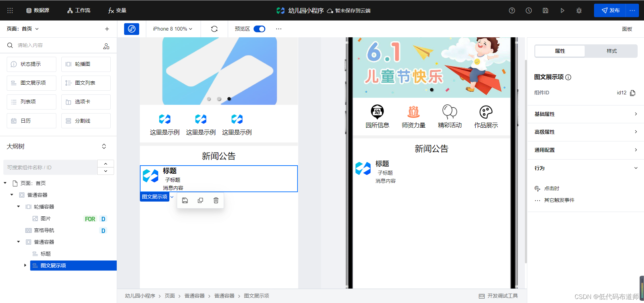The width and height of the screenshot is (644, 303).
Task: Open the 页面: 首页 page dropdown
Action: click(x=23, y=29)
